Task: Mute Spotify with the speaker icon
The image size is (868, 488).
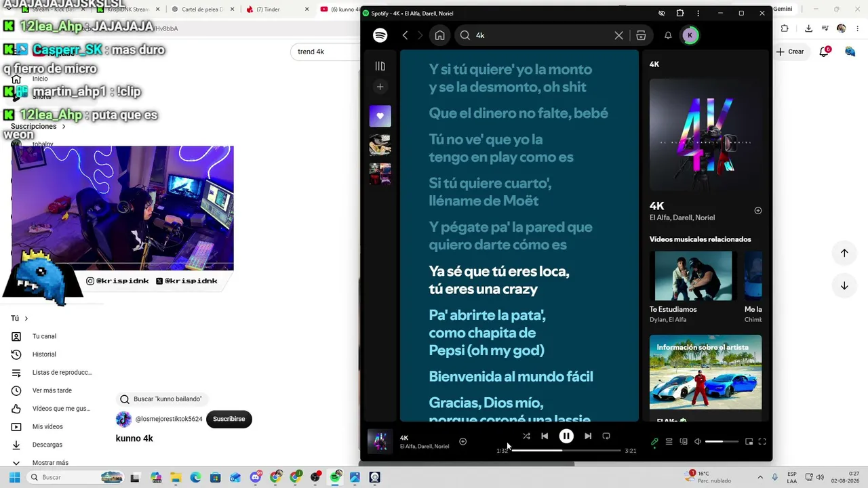Action: [x=697, y=442]
